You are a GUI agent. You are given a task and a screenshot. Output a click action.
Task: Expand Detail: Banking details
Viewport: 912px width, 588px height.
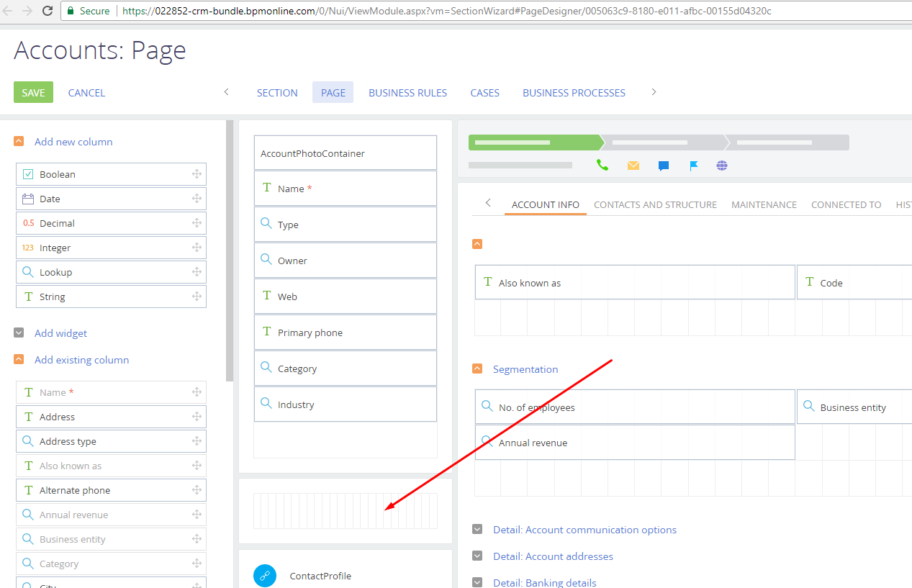(x=477, y=583)
